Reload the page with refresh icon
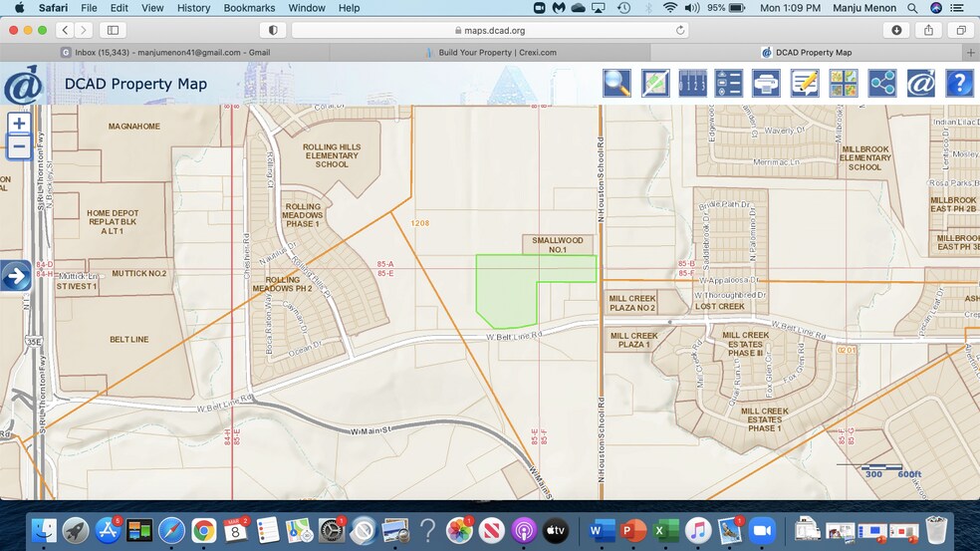 680,30
